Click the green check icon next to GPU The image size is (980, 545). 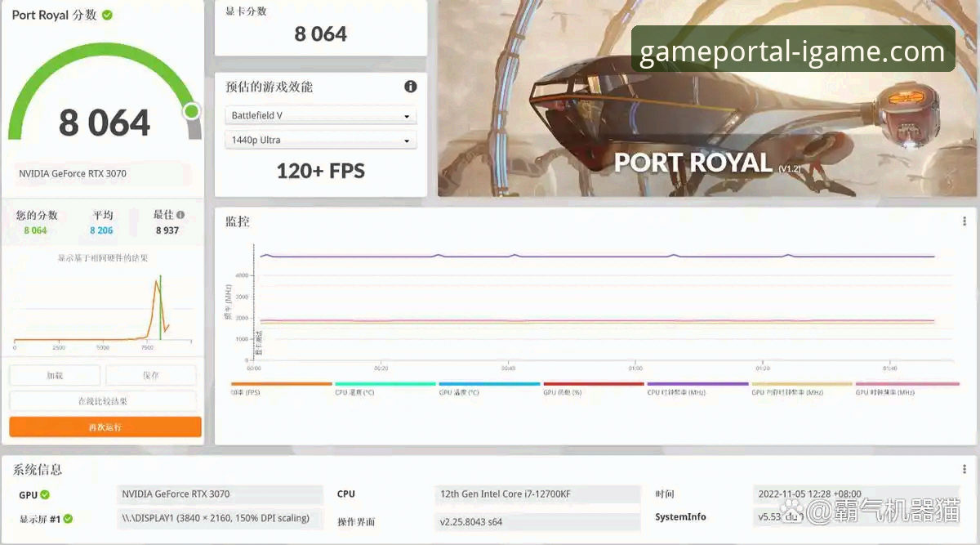tap(45, 494)
